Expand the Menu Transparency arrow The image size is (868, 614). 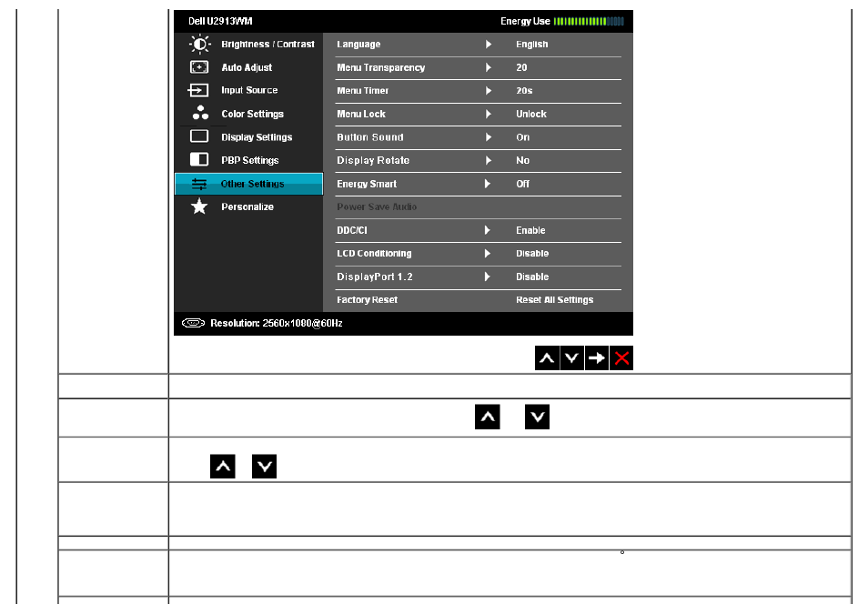489,67
